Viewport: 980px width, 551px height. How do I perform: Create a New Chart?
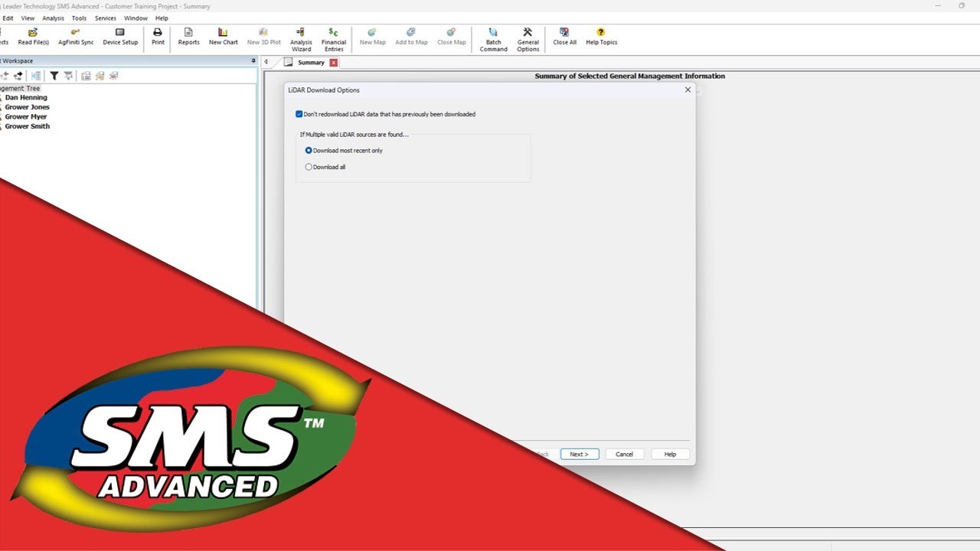pos(223,36)
